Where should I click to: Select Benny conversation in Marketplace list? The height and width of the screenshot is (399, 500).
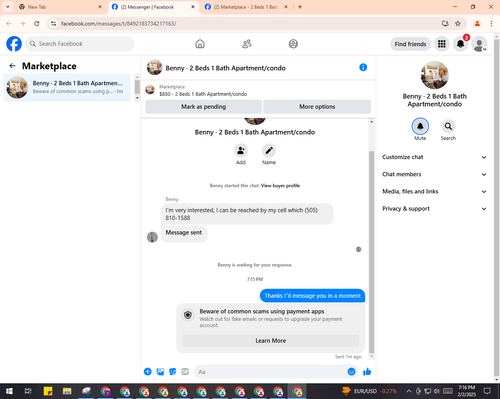pyautogui.click(x=67, y=87)
